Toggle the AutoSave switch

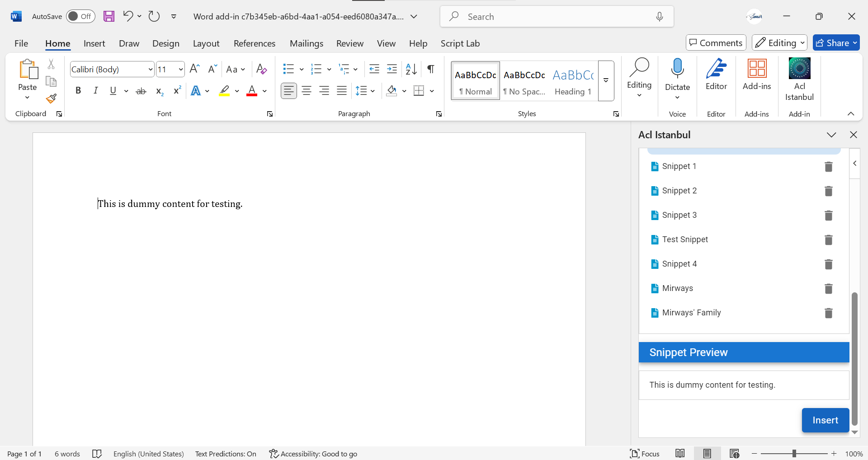pyautogui.click(x=80, y=17)
